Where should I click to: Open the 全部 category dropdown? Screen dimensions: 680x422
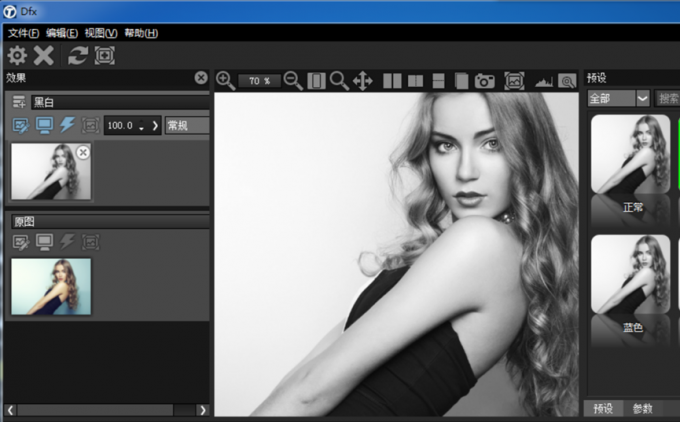pyautogui.click(x=618, y=98)
